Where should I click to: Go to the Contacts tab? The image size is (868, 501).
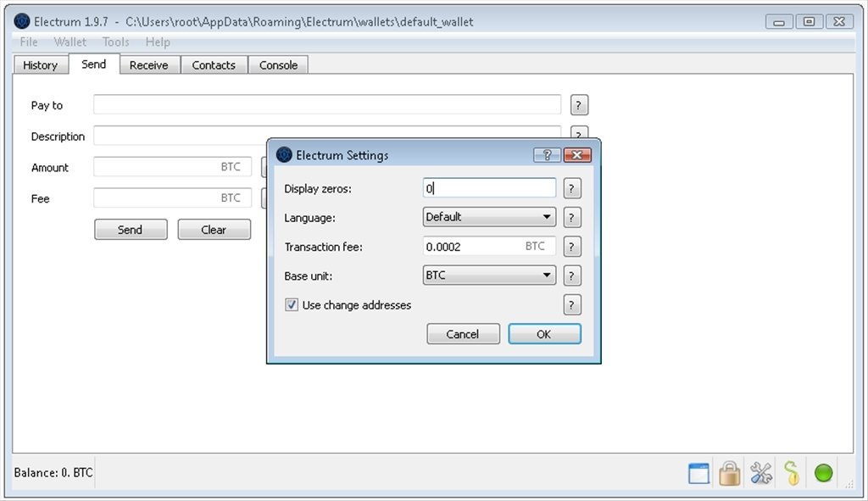pyautogui.click(x=214, y=65)
